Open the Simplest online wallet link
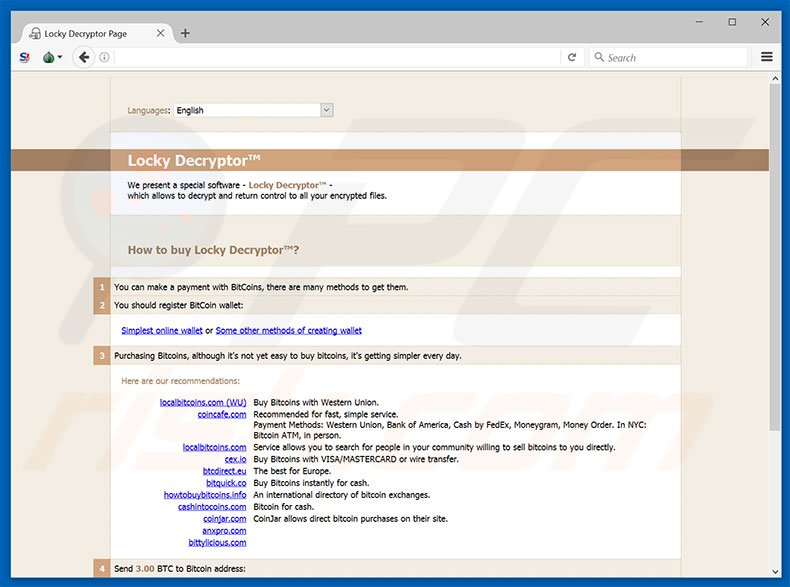Viewport: 790px width, 587px height. tap(162, 331)
